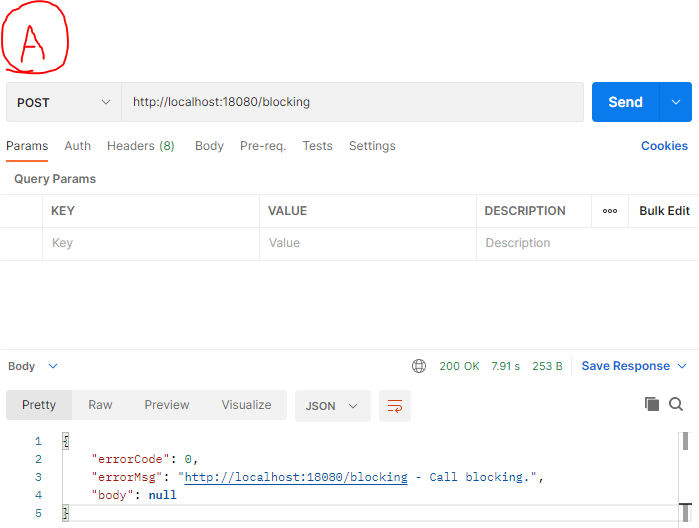The image size is (699, 528).
Task: Click the request URL input field
Action: click(352, 102)
